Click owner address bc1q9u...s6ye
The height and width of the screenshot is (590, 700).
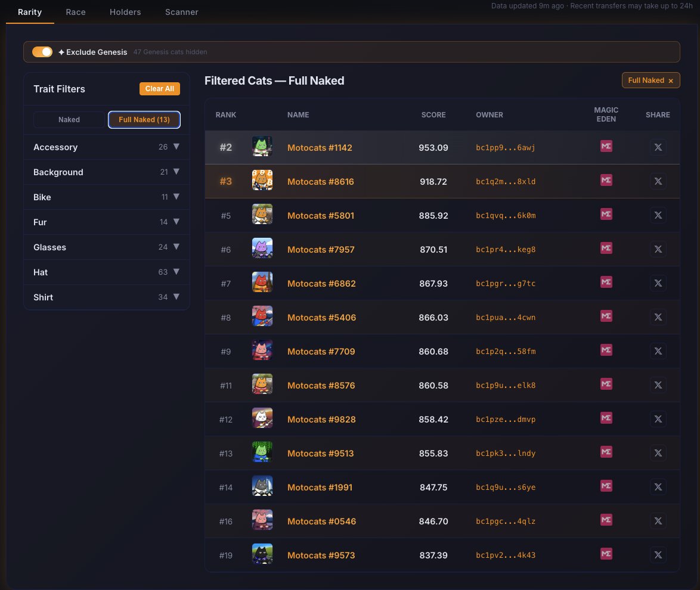pyautogui.click(x=506, y=487)
